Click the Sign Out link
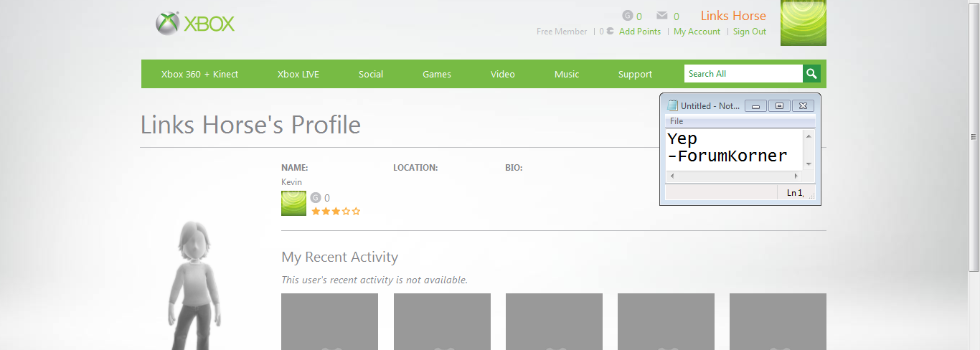The image size is (980, 350). 750,32
